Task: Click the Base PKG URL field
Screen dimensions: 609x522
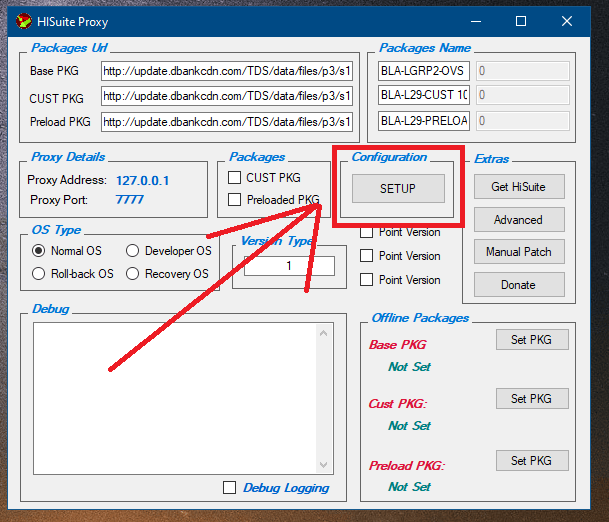Action: (x=227, y=71)
